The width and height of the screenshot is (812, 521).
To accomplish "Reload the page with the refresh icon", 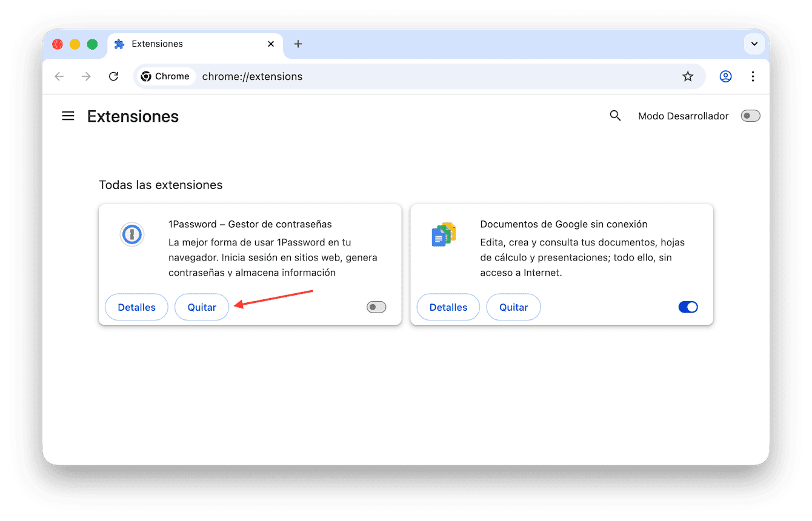I will tap(113, 76).
